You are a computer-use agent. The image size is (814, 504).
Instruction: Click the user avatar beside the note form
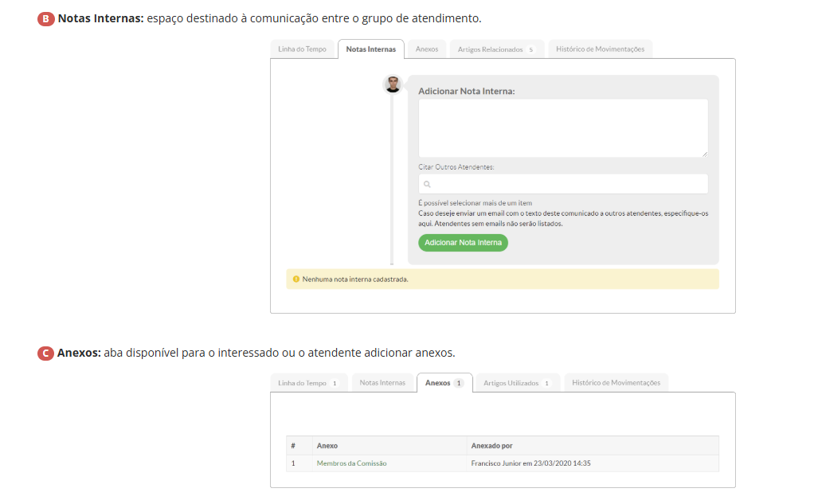pyautogui.click(x=393, y=84)
